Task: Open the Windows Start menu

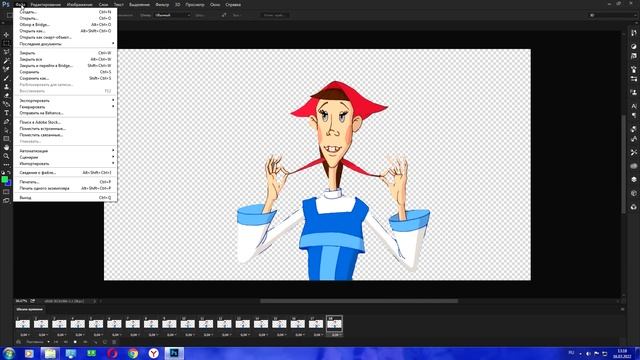Action: pyautogui.click(x=8, y=353)
